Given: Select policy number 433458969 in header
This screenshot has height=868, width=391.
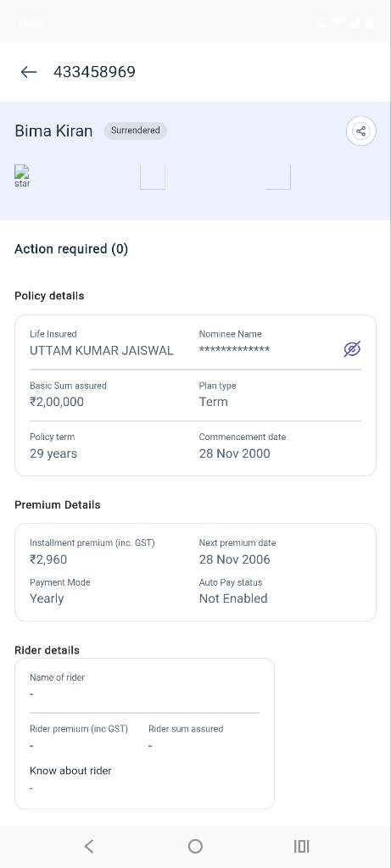Looking at the screenshot, I should pyautogui.click(x=94, y=72).
